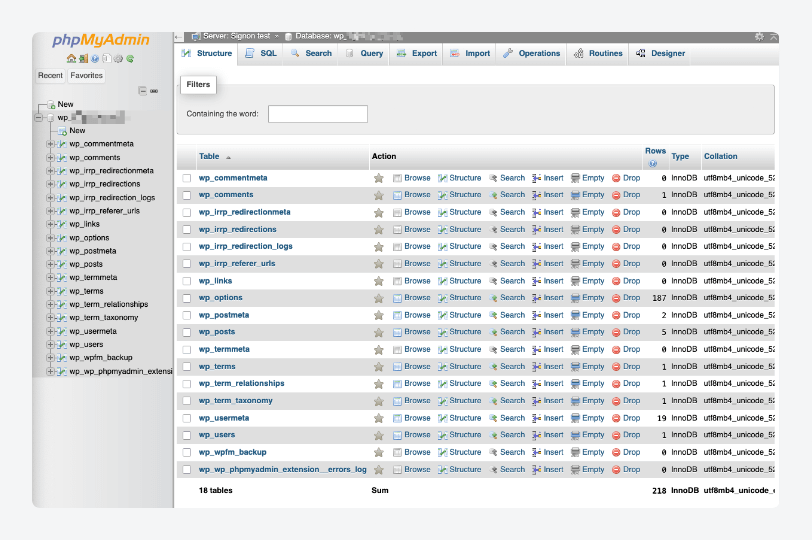Star the wp_irrp_redirections table
This screenshot has width=812, height=540.
tap(379, 230)
